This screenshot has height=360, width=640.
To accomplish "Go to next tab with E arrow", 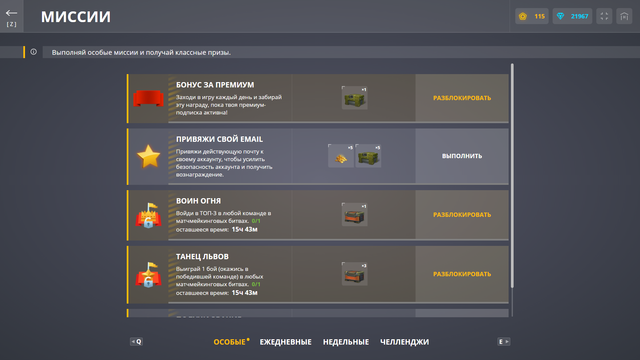I will pos(504,342).
